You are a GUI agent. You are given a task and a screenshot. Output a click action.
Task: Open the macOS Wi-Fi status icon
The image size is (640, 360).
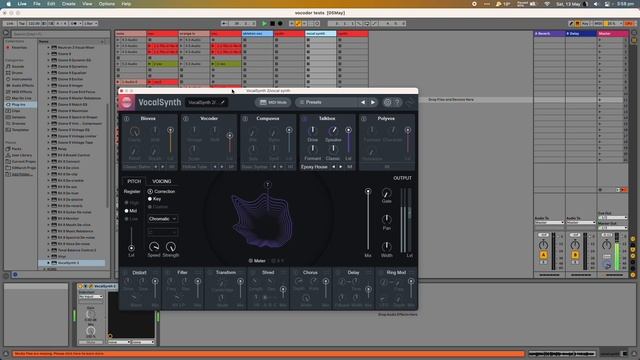[x=547, y=4]
